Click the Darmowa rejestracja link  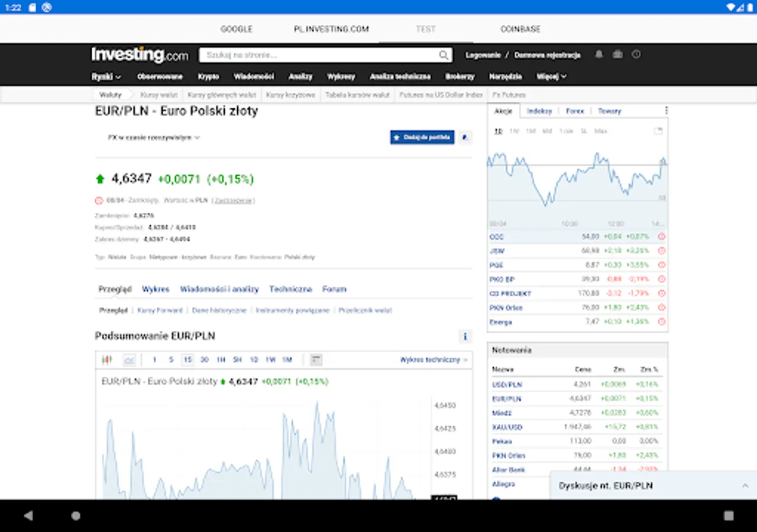pos(548,55)
